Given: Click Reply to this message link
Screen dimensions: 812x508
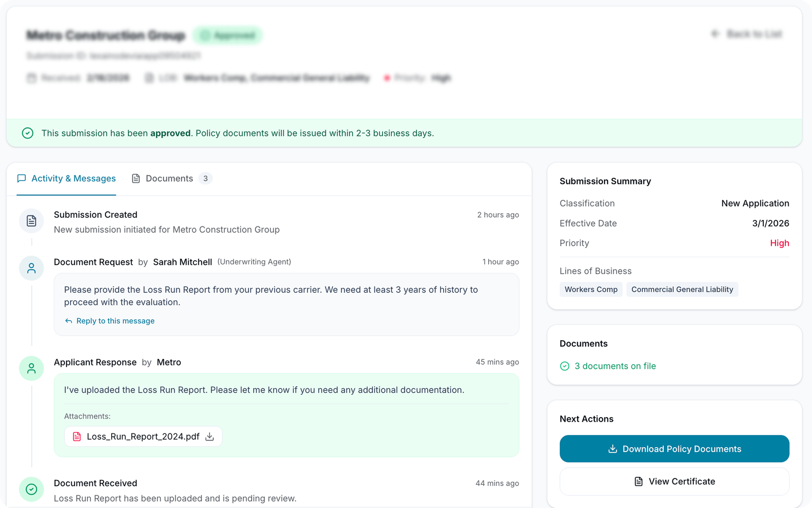Looking at the screenshot, I should click(x=115, y=321).
